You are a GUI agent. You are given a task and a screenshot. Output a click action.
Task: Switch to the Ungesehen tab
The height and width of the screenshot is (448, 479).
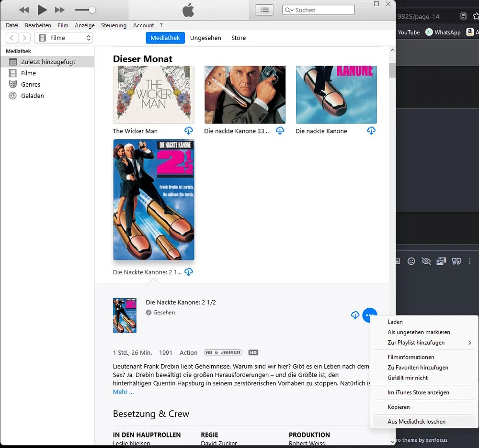(205, 38)
